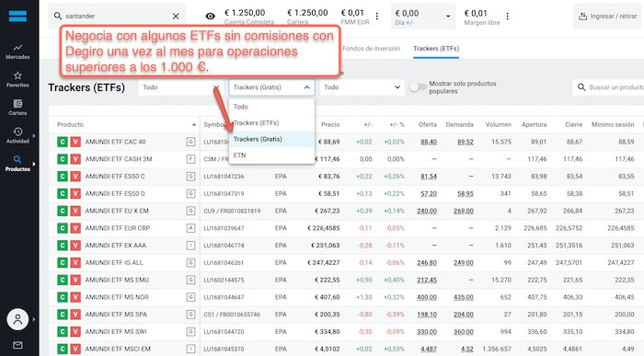Open the messages envelope icon

point(17,345)
